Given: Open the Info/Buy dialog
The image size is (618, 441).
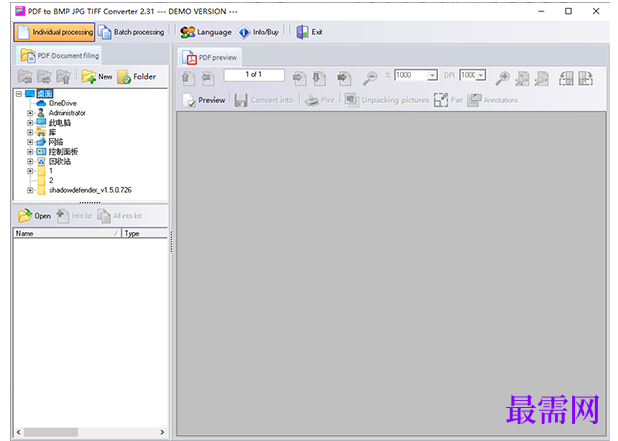Looking at the screenshot, I should (258, 32).
